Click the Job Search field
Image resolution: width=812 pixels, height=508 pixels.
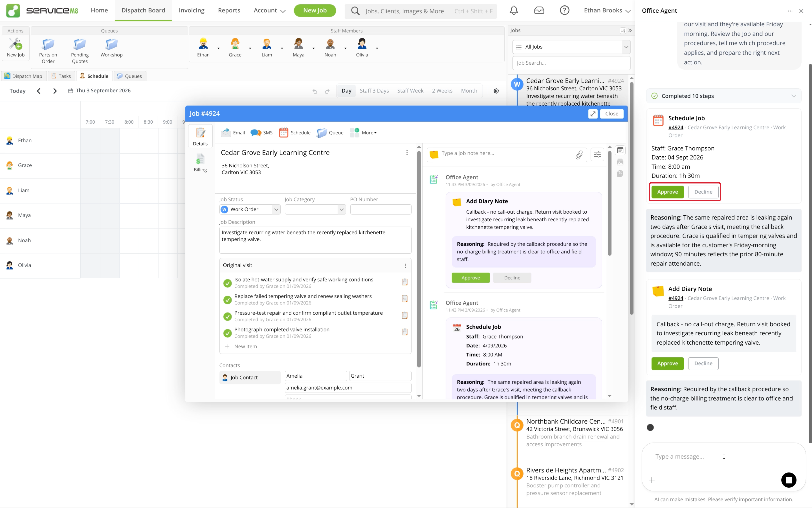pyautogui.click(x=571, y=63)
